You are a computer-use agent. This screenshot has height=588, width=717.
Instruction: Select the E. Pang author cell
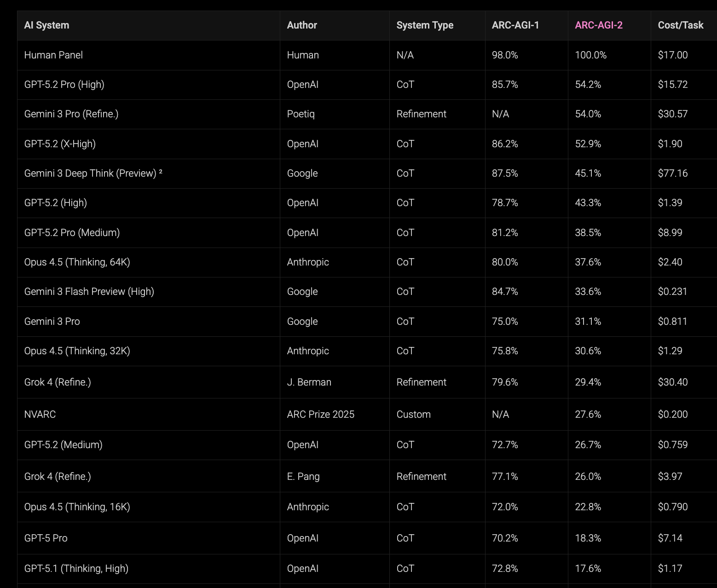click(x=303, y=477)
